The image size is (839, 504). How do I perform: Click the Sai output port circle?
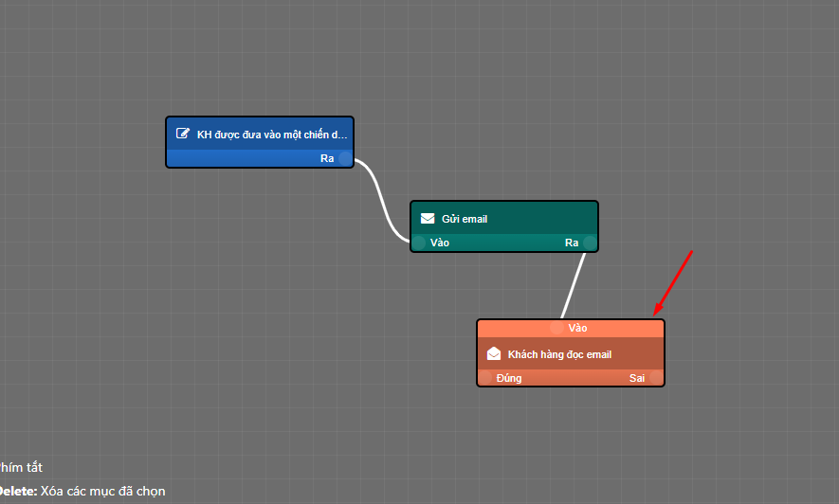[x=655, y=378]
